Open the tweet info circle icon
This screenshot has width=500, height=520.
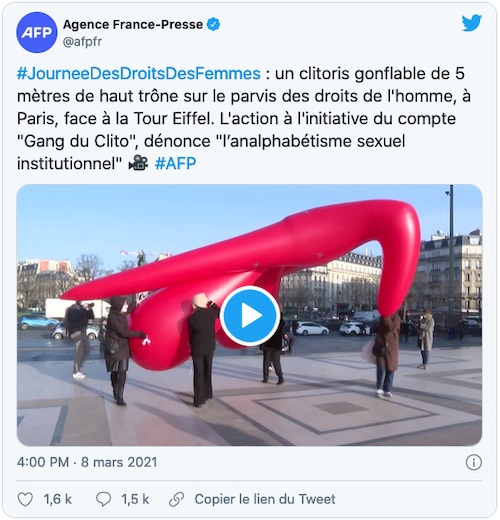[473, 462]
